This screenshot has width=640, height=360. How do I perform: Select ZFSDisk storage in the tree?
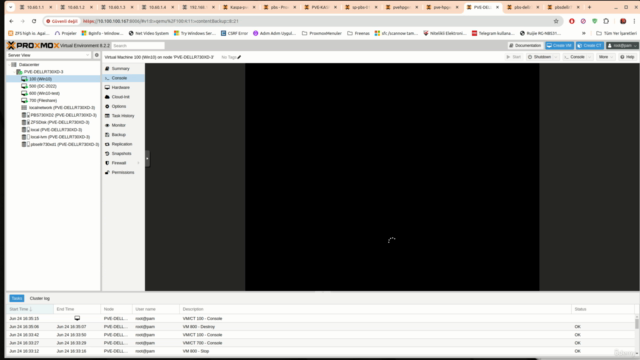60,122
